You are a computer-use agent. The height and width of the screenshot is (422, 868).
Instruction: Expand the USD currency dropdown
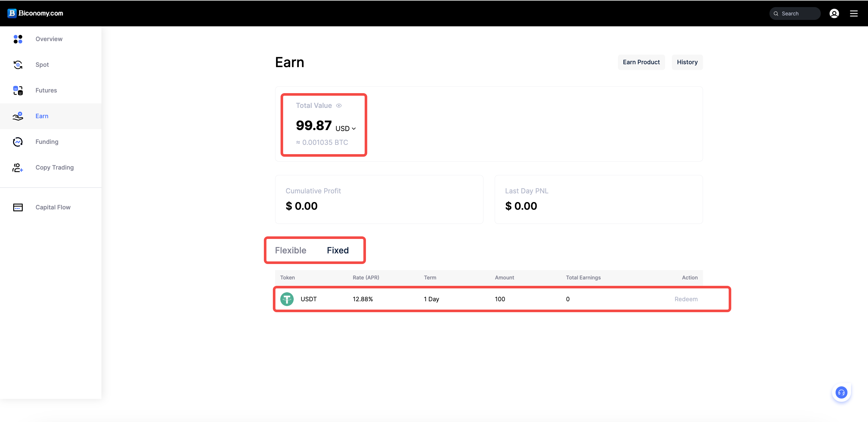pos(346,128)
